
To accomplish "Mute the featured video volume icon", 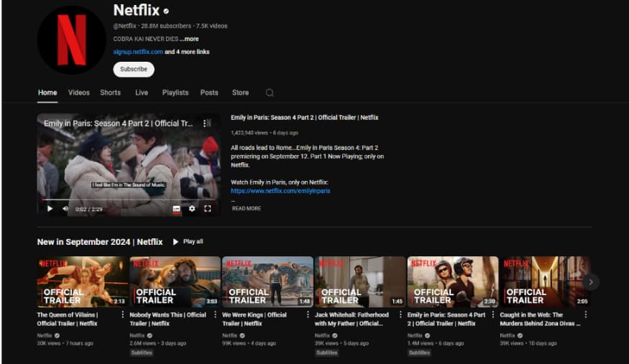I will (65, 209).
